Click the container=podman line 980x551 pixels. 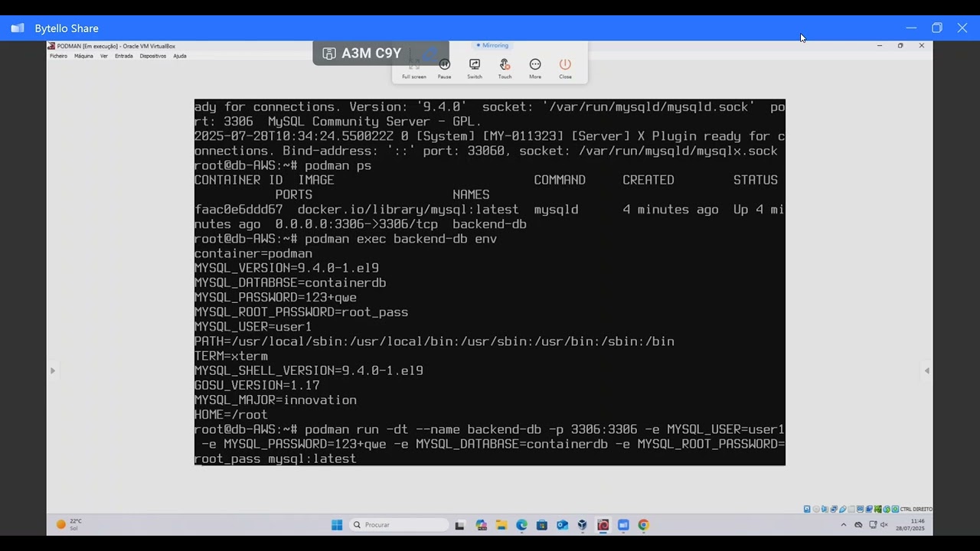tap(253, 254)
